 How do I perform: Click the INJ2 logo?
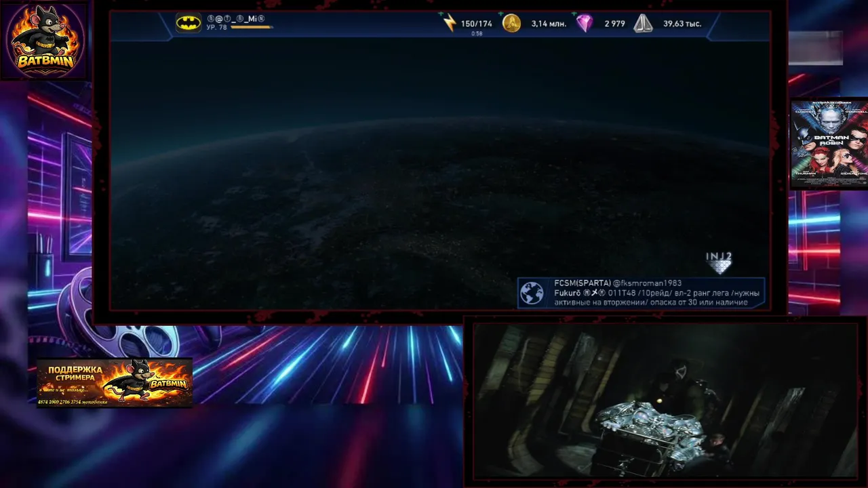(719, 262)
